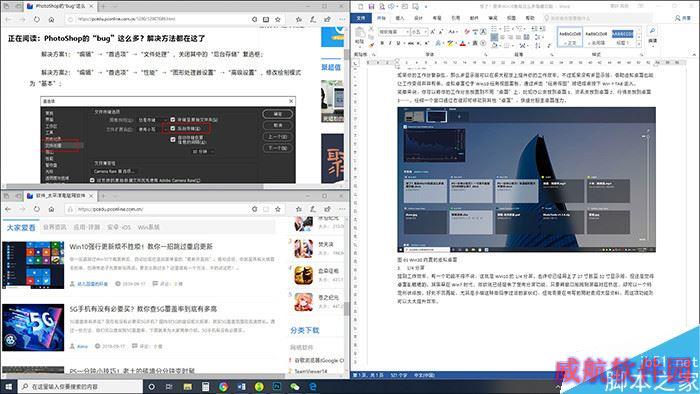This screenshot has width=700, height=394.
Task: Switch to the Win系统 tab on the webpage
Action: (x=149, y=227)
